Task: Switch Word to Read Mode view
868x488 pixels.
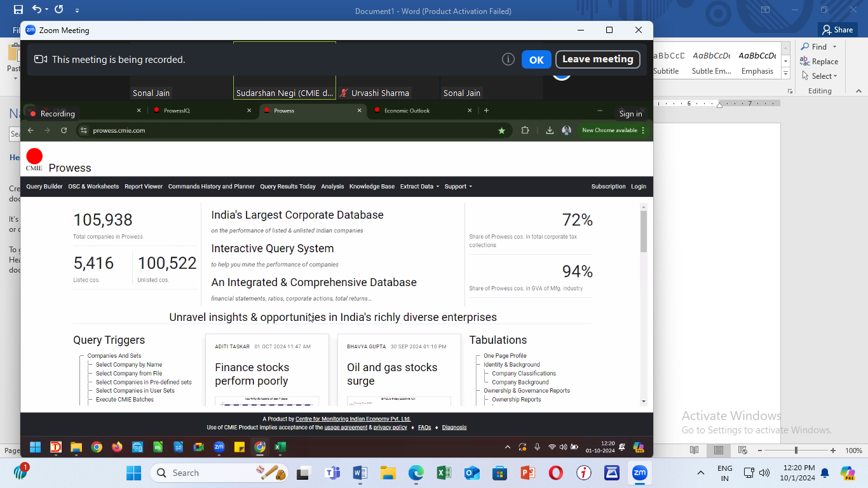Action: point(695,451)
